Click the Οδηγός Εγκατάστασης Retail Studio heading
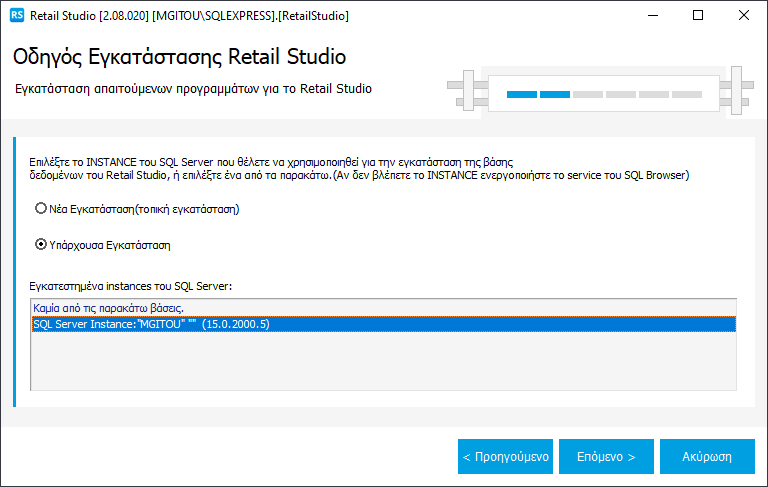Viewport: 768px width, 487px height. (180, 56)
